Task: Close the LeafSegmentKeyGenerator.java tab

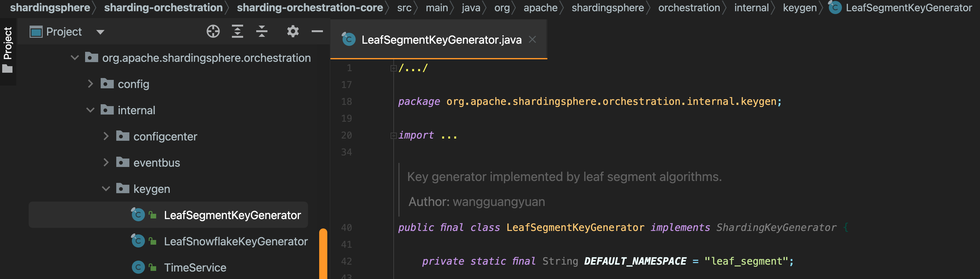Action: click(x=532, y=39)
